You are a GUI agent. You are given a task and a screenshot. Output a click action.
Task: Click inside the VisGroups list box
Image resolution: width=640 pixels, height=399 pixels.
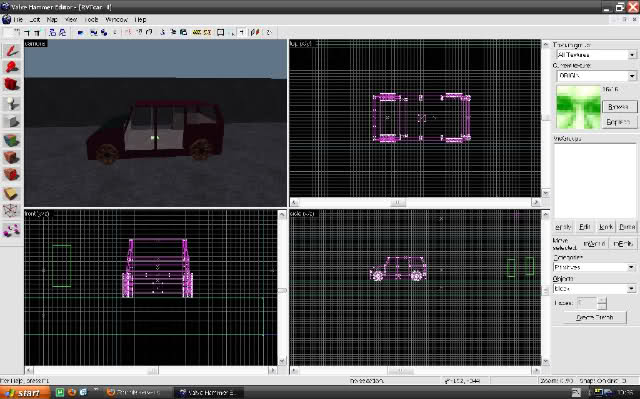tap(595, 181)
